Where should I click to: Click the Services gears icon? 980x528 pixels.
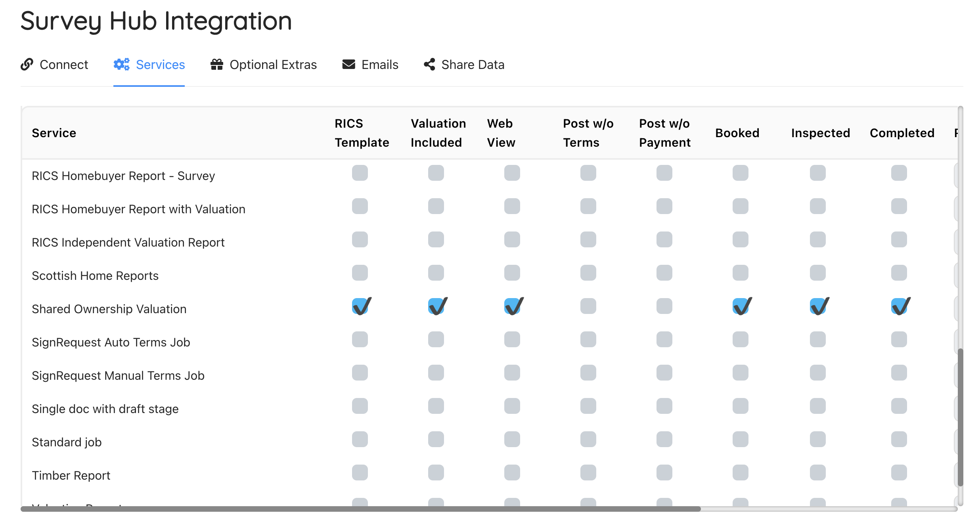(121, 64)
